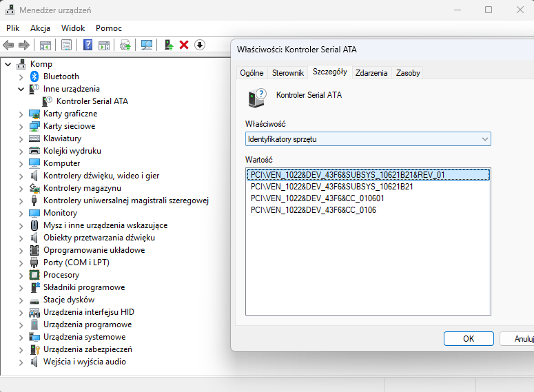Image resolution: width=534 pixels, height=392 pixels.
Task: Click the Properties toolbar icon
Action: coord(66,45)
